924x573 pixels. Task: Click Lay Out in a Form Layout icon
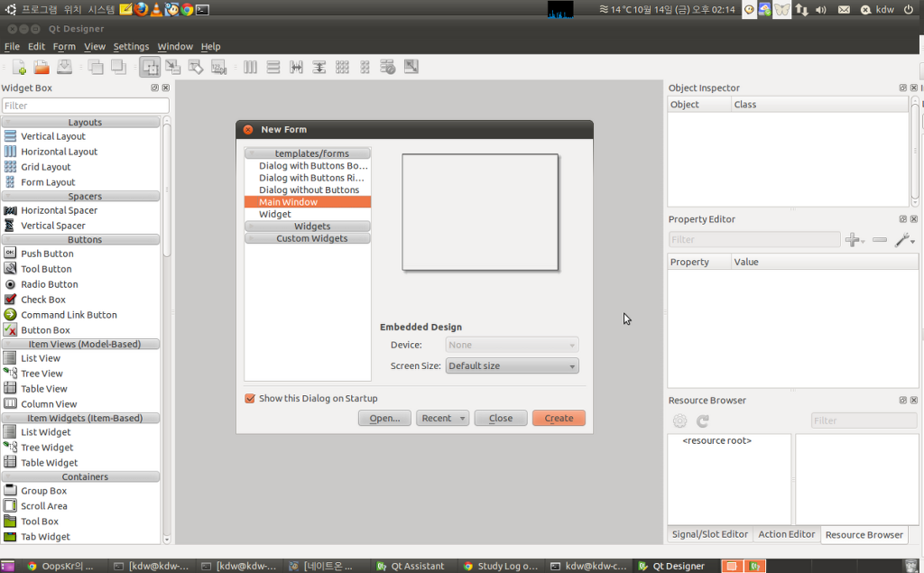pyautogui.click(x=365, y=67)
